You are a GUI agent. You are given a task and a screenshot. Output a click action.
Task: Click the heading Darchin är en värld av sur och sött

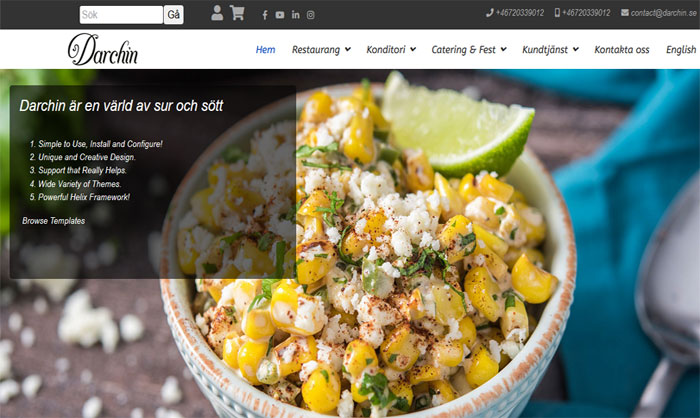click(121, 105)
